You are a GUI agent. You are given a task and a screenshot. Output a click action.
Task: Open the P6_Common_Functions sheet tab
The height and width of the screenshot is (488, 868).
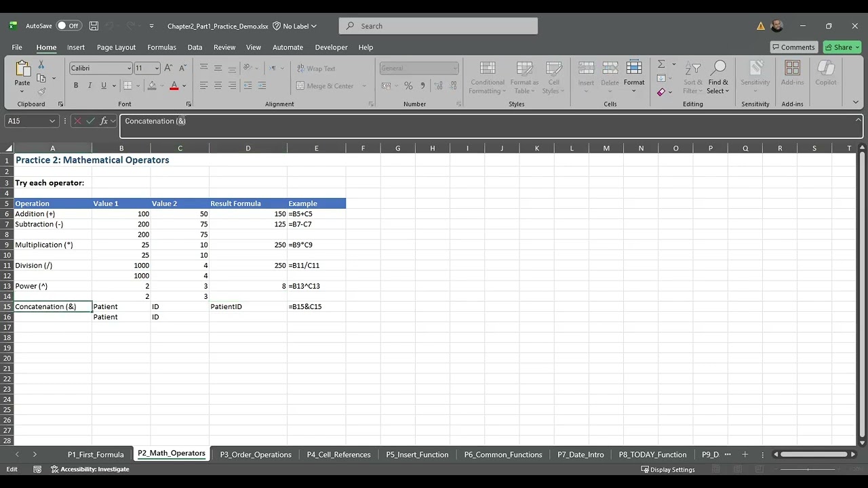tap(503, 454)
